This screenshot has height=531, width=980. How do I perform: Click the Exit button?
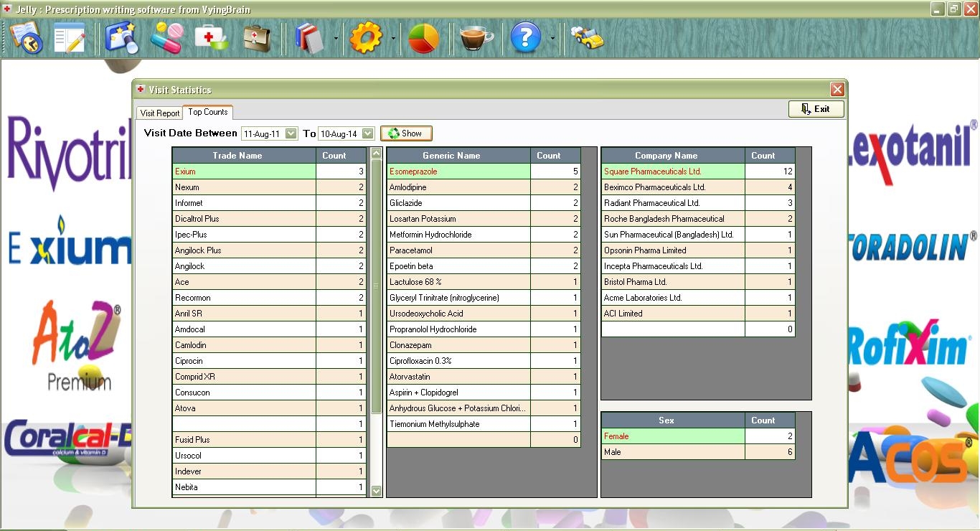point(816,109)
